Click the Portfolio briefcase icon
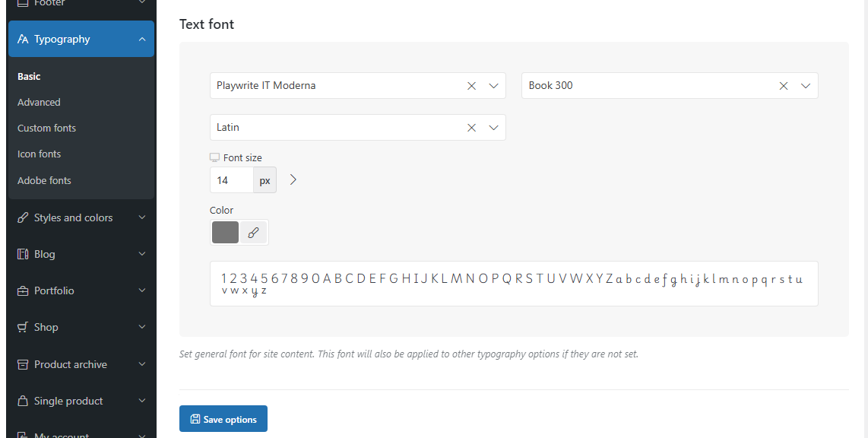Image resolution: width=868 pixels, height=438 pixels. [x=23, y=290]
